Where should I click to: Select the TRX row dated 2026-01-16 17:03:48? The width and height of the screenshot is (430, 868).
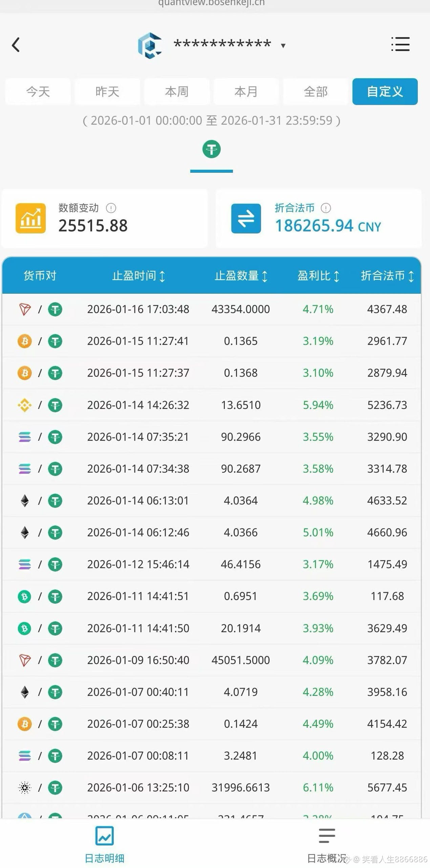[x=212, y=309]
